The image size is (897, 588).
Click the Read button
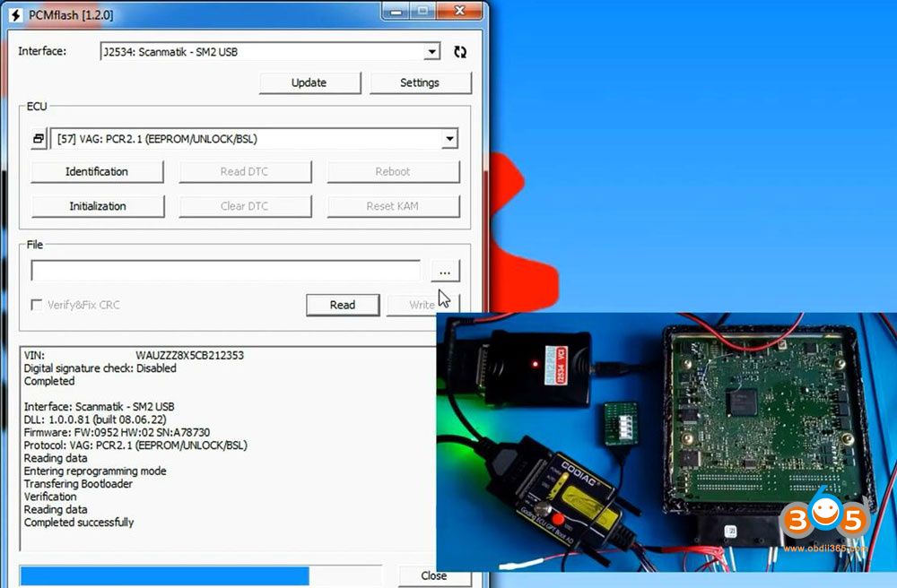coord(343,305)
